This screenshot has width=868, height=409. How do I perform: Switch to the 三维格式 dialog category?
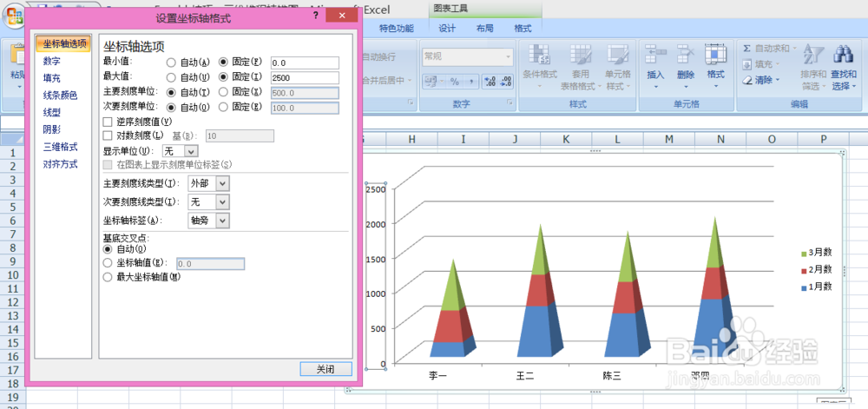pyautogui.click(x=61, y=147)
